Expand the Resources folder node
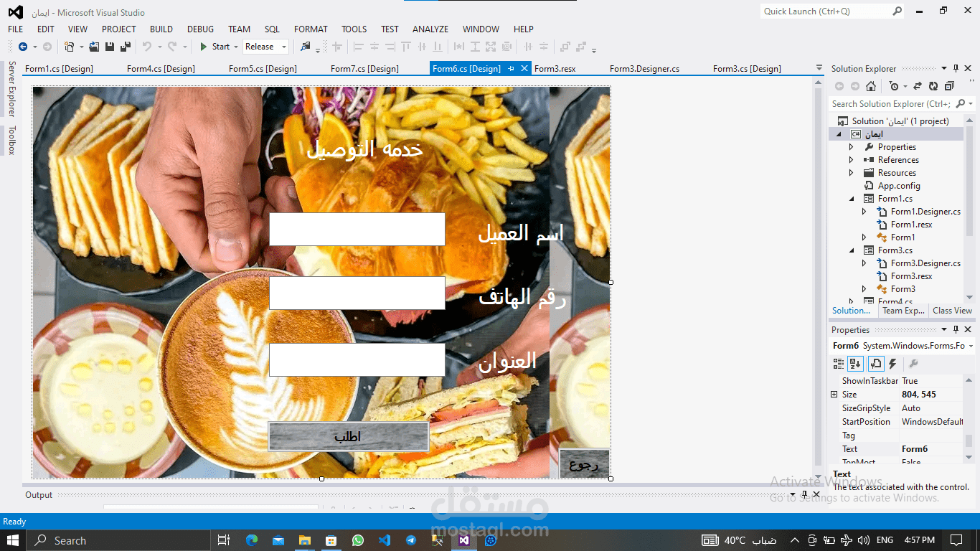 pos(851,173)
